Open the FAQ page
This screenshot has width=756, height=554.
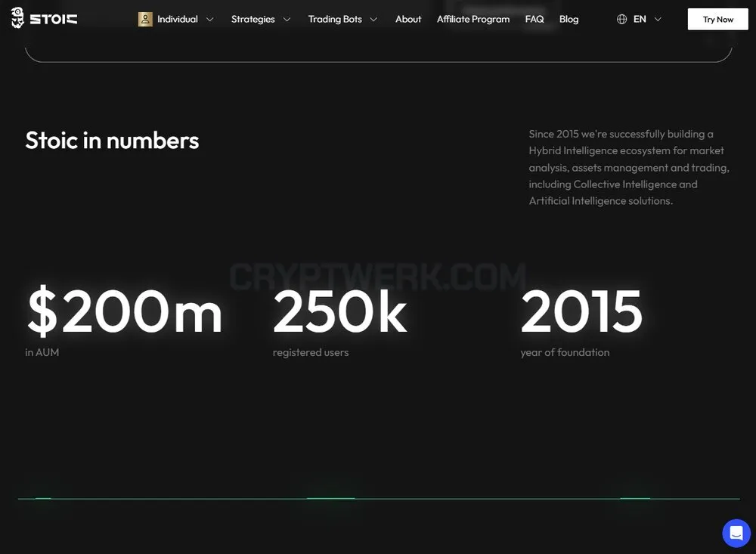click(534, 20)
